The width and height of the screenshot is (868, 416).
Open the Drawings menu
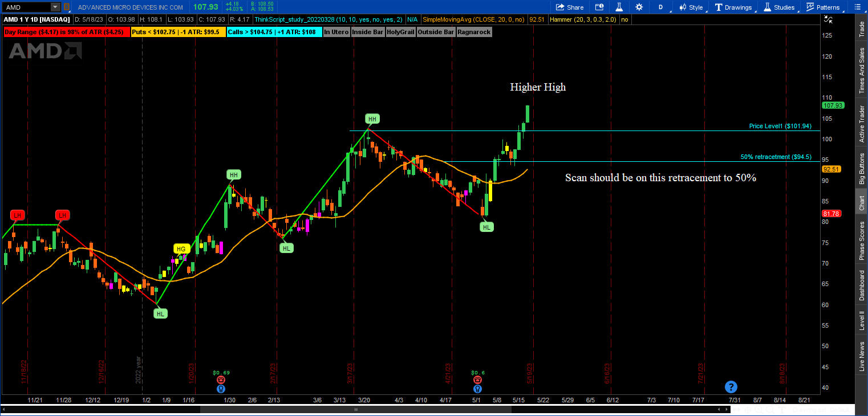tap(733, 7)
